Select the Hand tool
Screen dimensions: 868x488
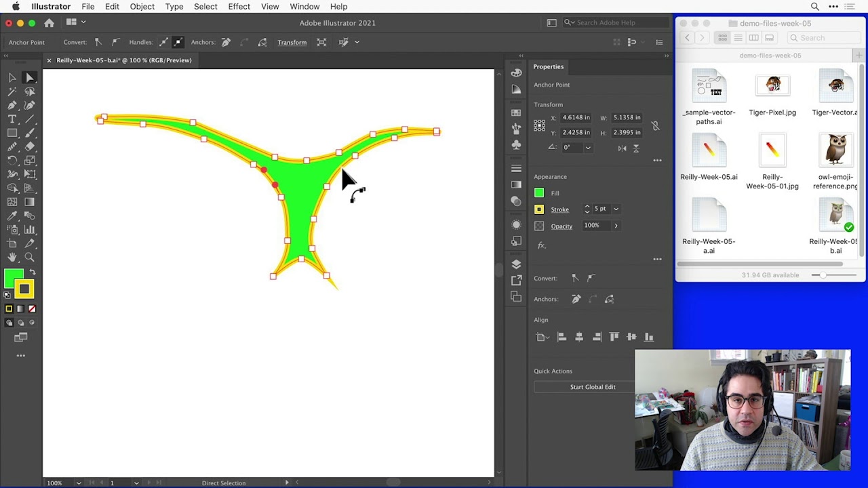pos(12,257)
